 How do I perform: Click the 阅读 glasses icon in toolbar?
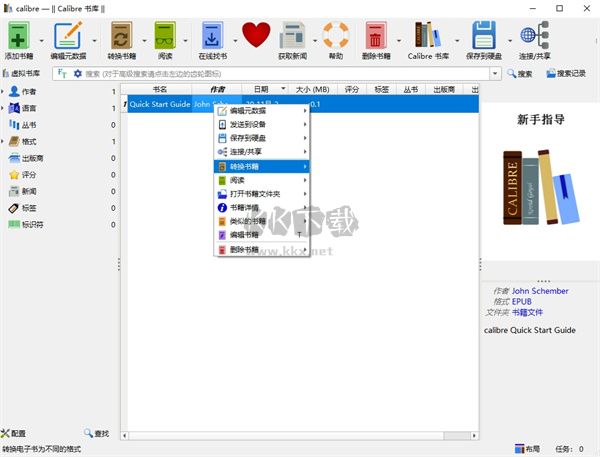point(165,36)
